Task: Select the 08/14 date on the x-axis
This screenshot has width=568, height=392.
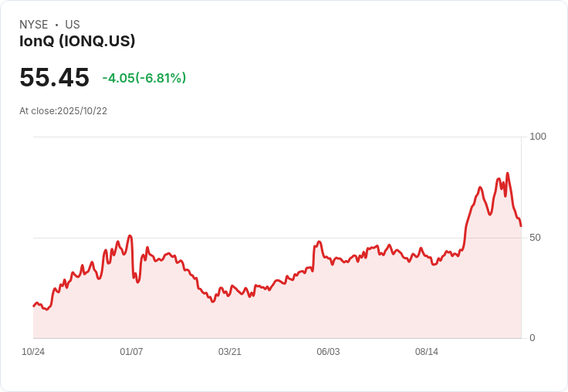Action: [427, 352]
